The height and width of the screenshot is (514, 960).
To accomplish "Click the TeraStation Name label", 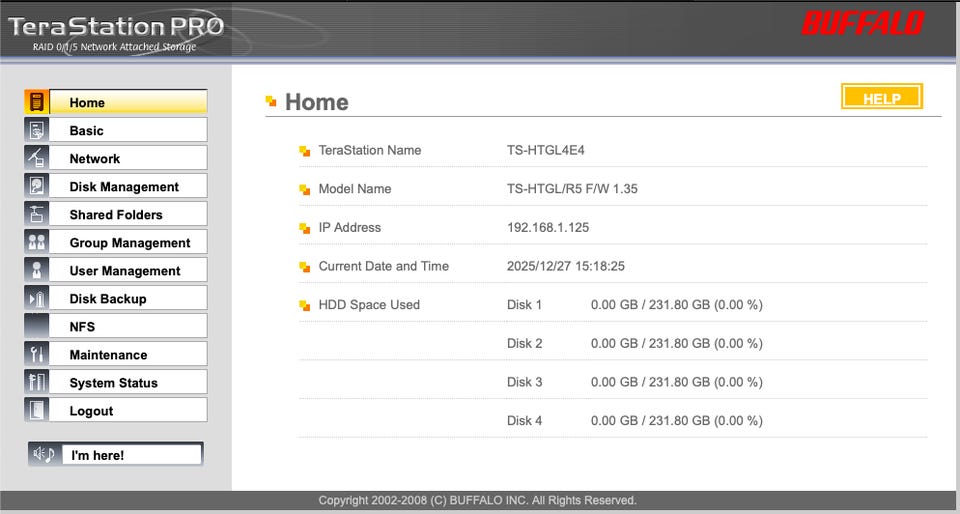I will (x=370, y=150).
